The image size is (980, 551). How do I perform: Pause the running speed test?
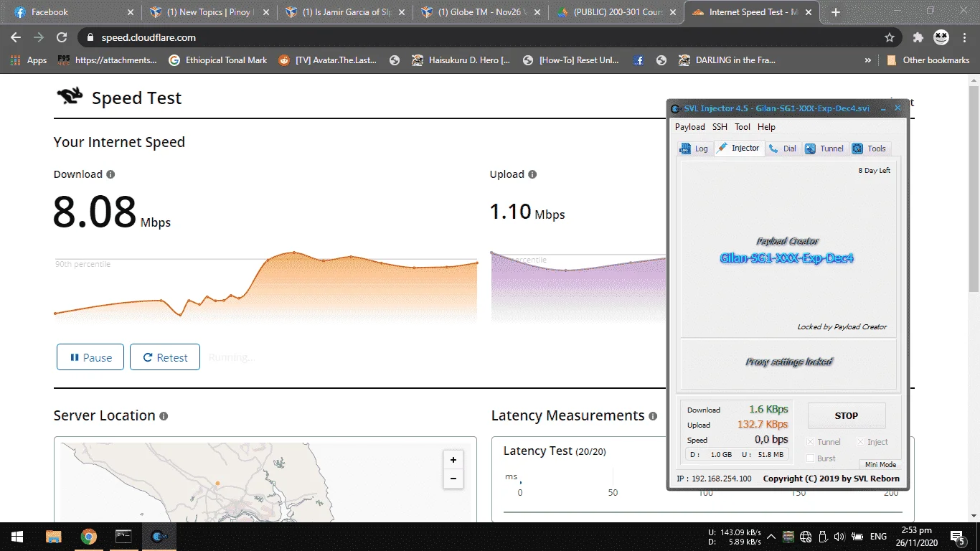90,357
